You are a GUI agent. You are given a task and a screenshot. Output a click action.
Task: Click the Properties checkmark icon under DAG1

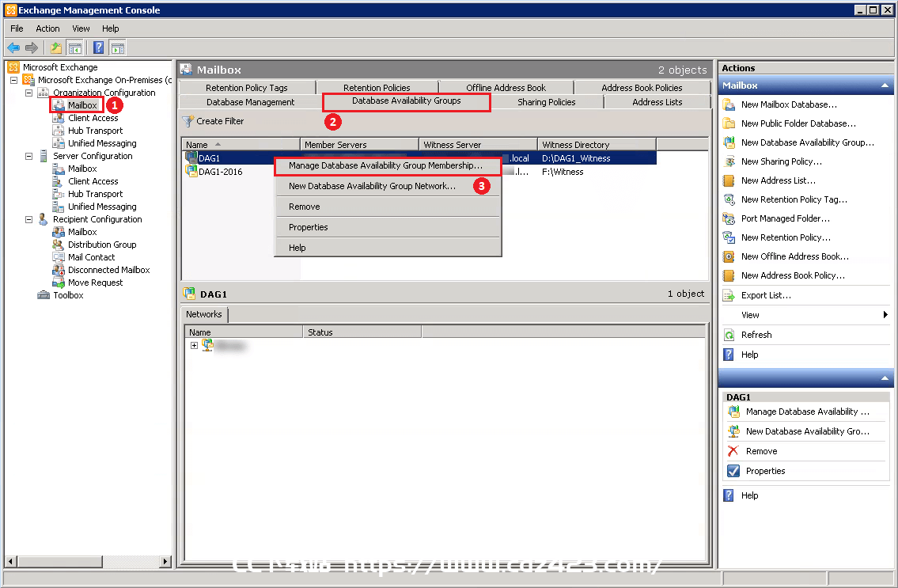click(733, 471)
